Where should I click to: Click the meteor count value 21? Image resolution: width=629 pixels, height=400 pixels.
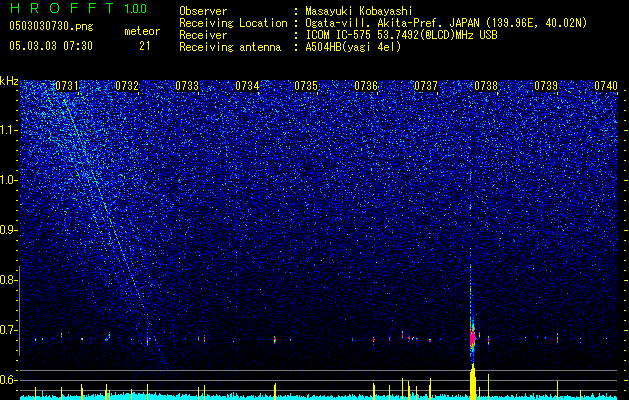144,46
